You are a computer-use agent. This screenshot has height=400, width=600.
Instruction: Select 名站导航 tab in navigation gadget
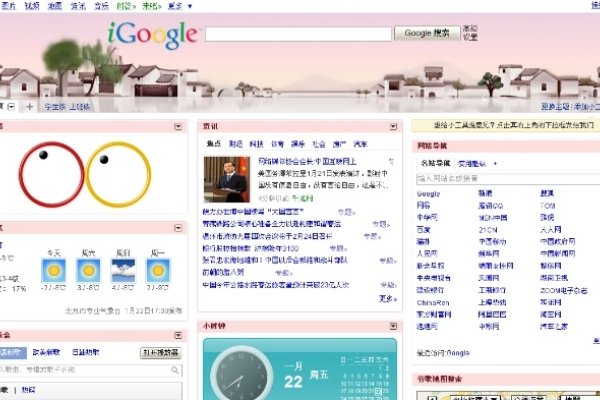coord(435,163)
